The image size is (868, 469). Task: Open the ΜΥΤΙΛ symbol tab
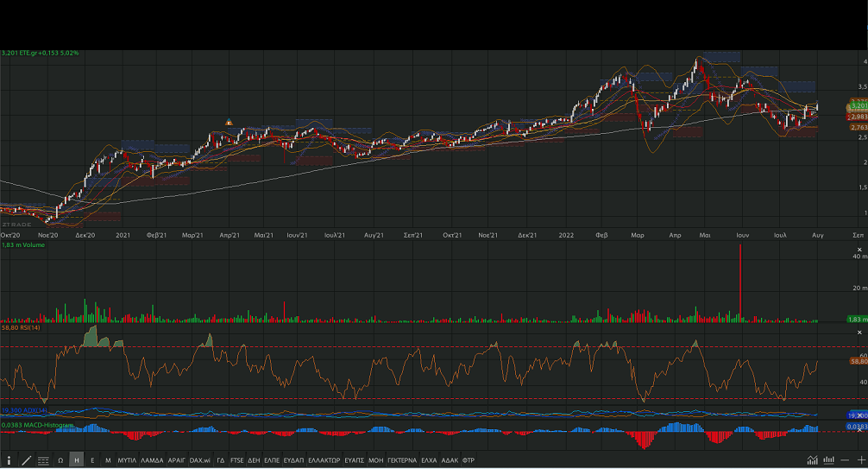point(128,460)
